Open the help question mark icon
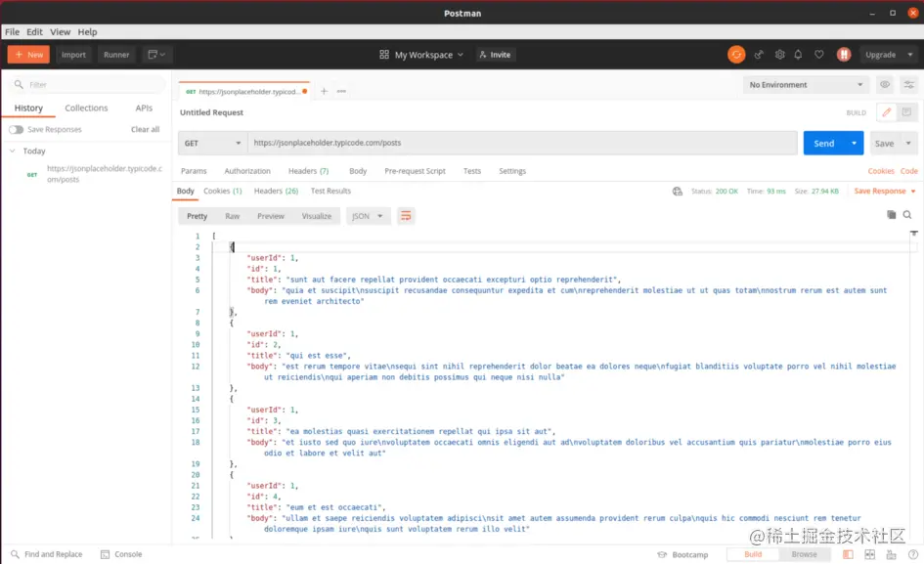 point(913,554)
